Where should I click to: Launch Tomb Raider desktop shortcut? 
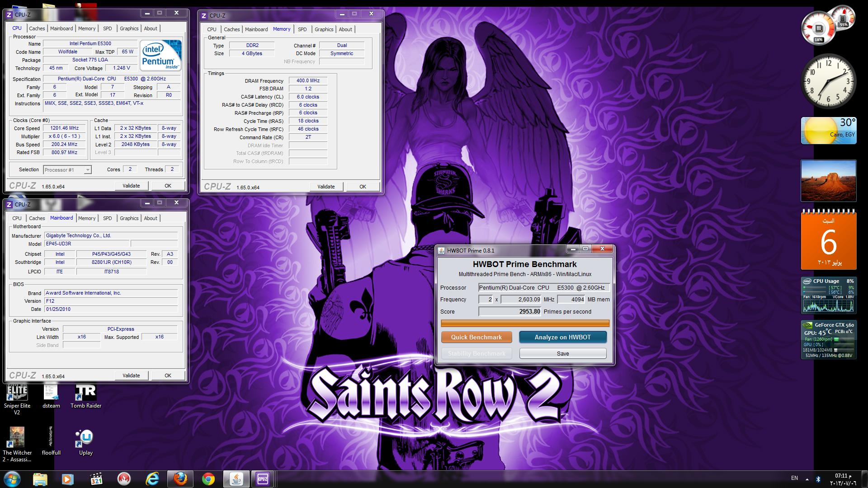coord(86,397)
